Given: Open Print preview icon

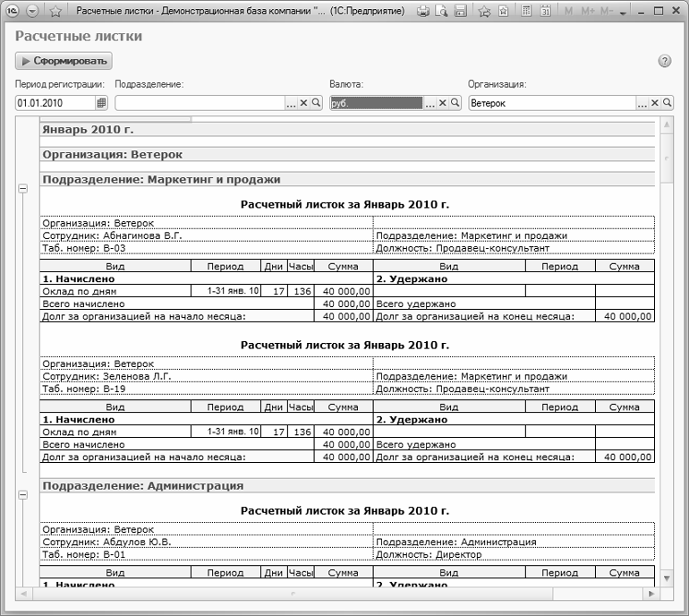Looking at the screenshot, I should [x=441, y=11].
